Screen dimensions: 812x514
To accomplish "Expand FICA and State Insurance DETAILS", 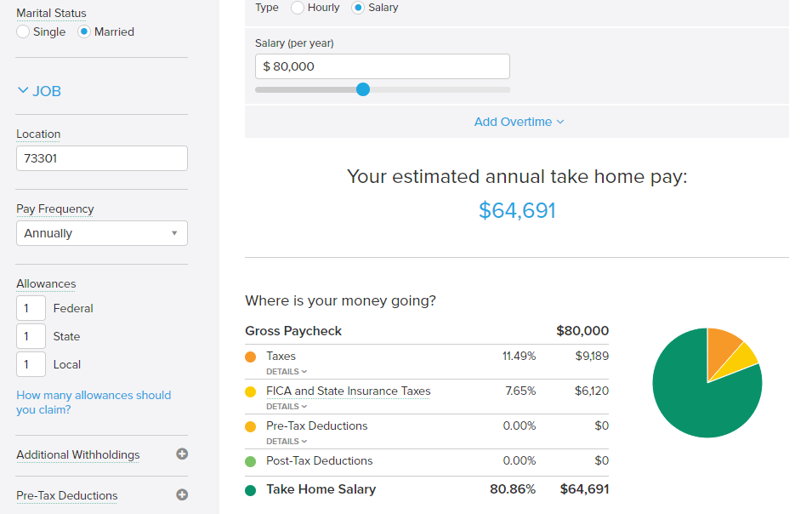I will pos(287,406).
